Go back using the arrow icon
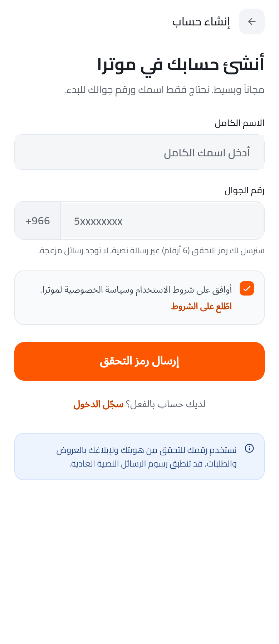The height and width of the screenshot is (644, 279). point(252,21)
